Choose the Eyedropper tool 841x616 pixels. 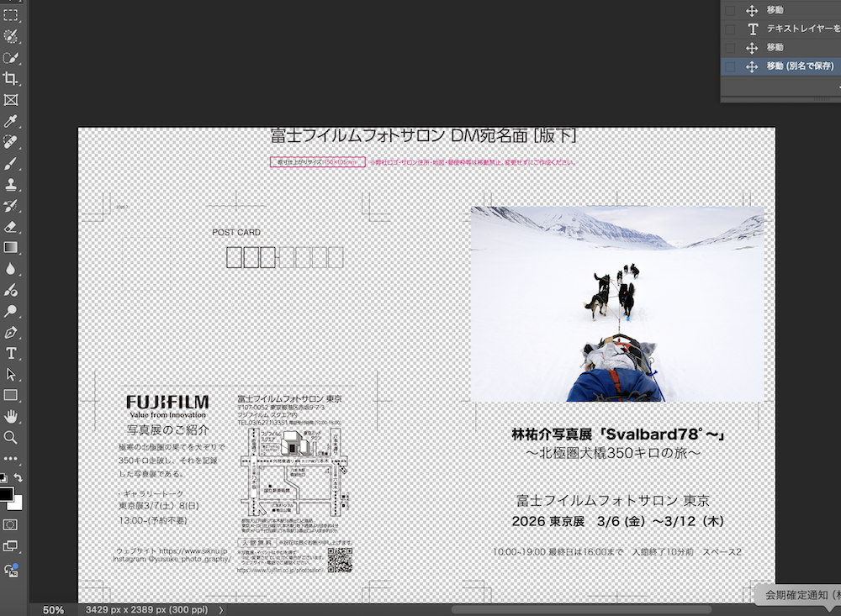pos(11,121)
